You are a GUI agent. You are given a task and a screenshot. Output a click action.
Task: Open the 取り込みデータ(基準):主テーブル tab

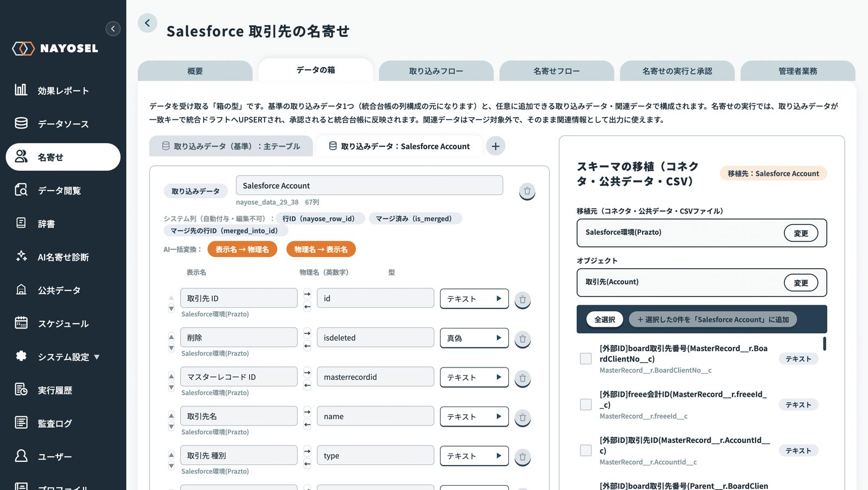(231, 146)
